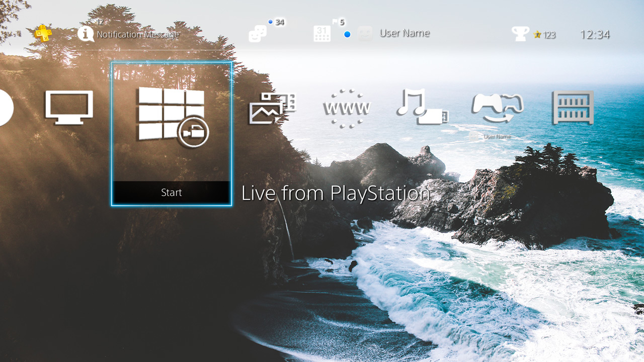Click the blue online status indicator
The height and width of the screenshot is (362, 644).
[347, 35]
